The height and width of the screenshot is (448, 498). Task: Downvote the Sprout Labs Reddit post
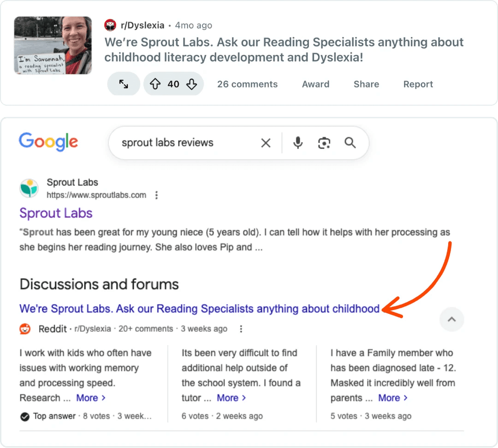click(191, 84)
